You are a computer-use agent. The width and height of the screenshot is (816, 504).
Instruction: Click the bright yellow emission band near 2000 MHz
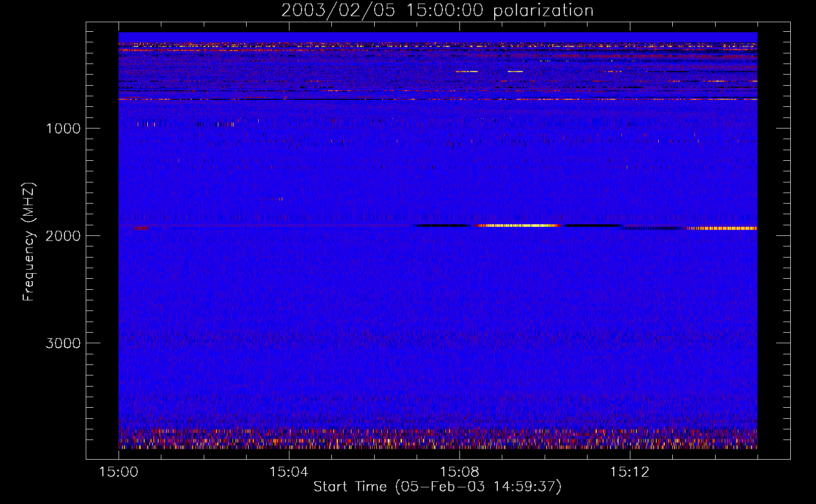pos(519,225)
